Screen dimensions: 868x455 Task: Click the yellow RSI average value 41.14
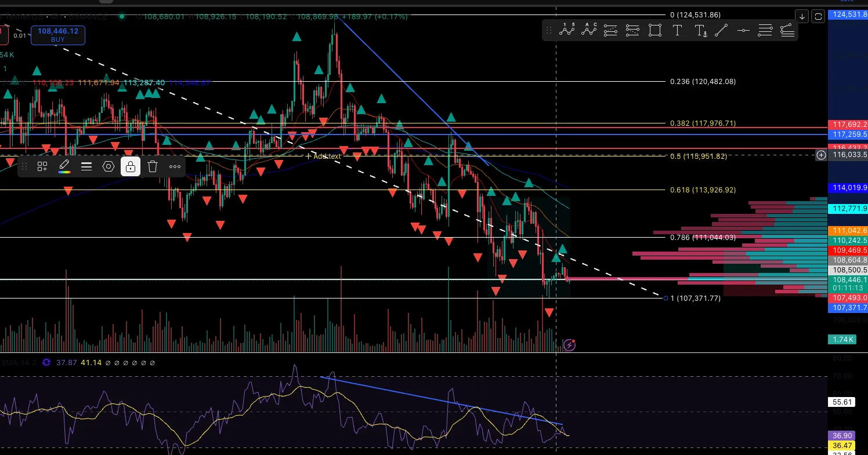pyautogui.click(x=91, y=363)
